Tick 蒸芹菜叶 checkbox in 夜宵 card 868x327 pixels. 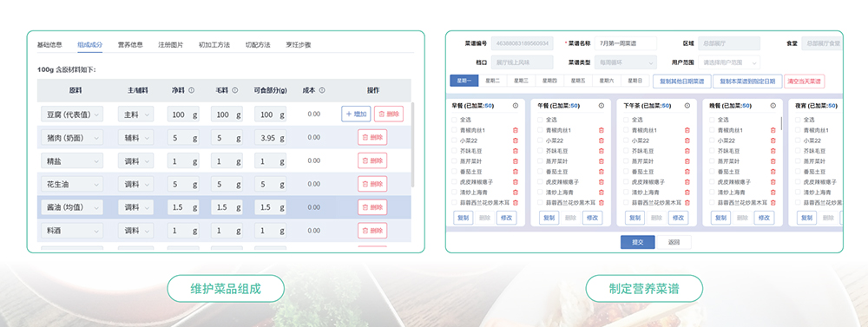coord(798,161)
